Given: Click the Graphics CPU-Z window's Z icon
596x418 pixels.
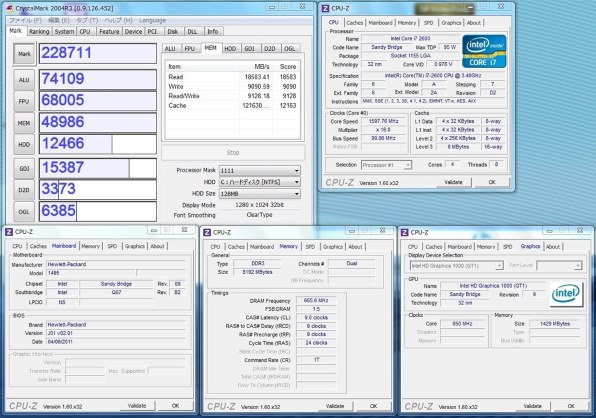Looking at the screenshot, I should (x=405, y=232).
